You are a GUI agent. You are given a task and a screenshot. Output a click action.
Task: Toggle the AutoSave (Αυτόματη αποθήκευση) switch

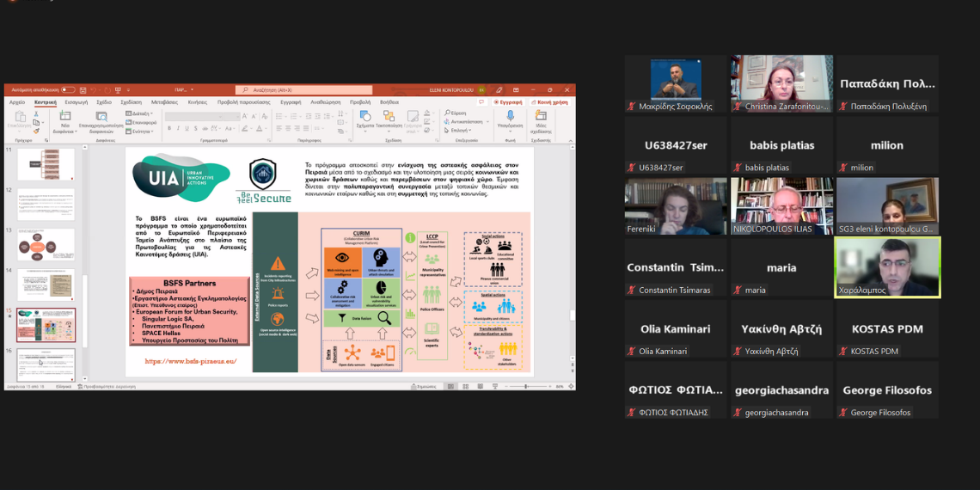67,90
